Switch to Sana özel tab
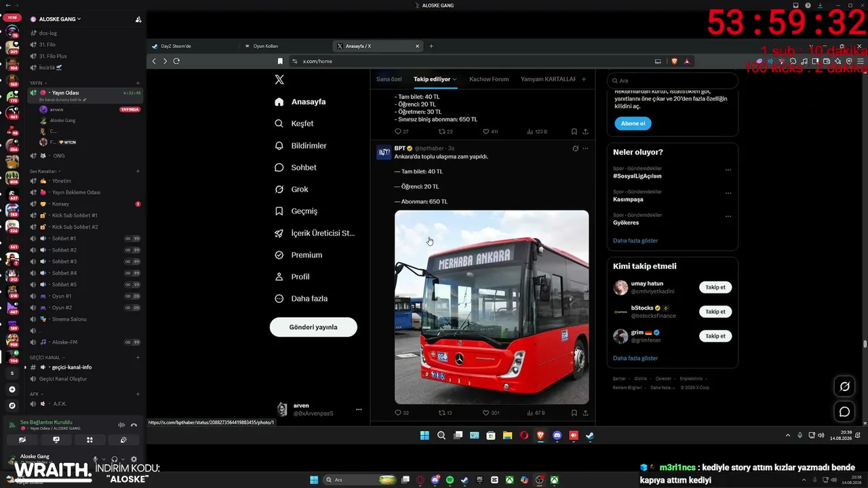Image resolution: width=868 pixels, height=488 pixels. tap(389, 79)
